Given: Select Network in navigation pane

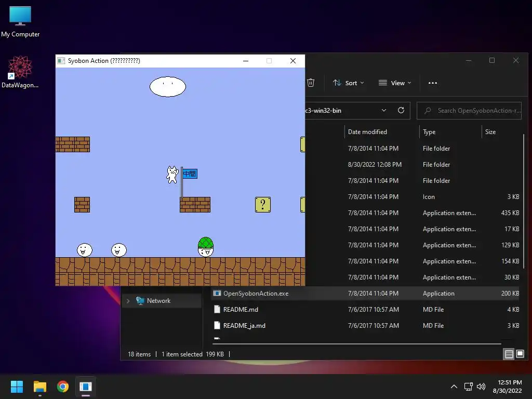Looking at the screenshot, I should pyautogui.click(x=162, y=301).
